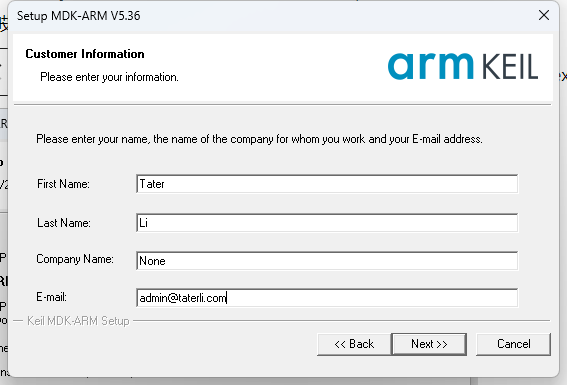This screenshot has height=385, width=567.
Task: Click the 'First Name:' label
Action: click(x=63, y=184)
